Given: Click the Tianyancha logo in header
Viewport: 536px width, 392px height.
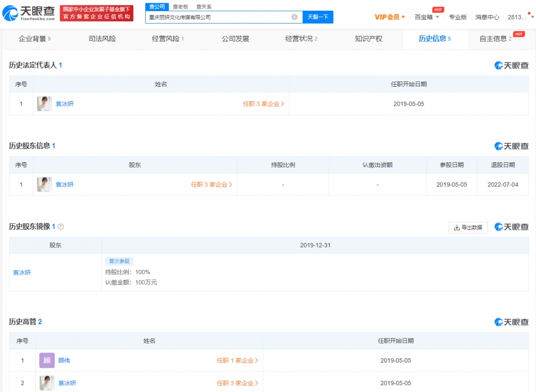Looking at the screenshot, I should pos(29,13).
